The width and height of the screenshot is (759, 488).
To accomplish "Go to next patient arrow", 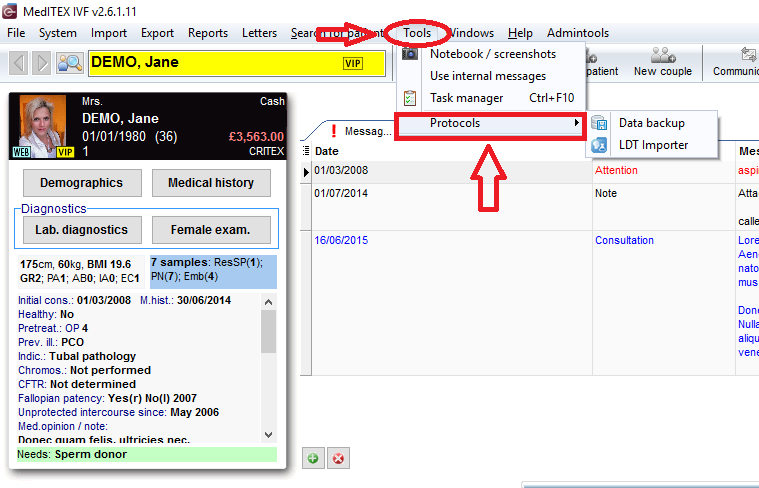I will click(x=42, y=63).
